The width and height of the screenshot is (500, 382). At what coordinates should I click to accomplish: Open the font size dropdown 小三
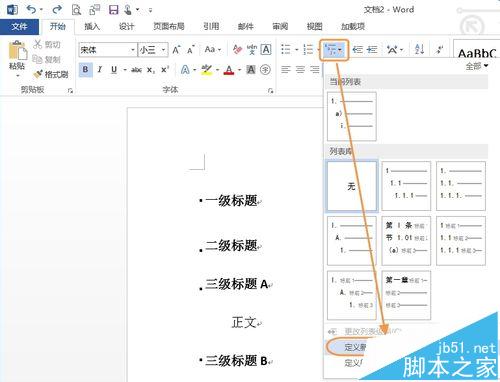(x=153, y=50)
